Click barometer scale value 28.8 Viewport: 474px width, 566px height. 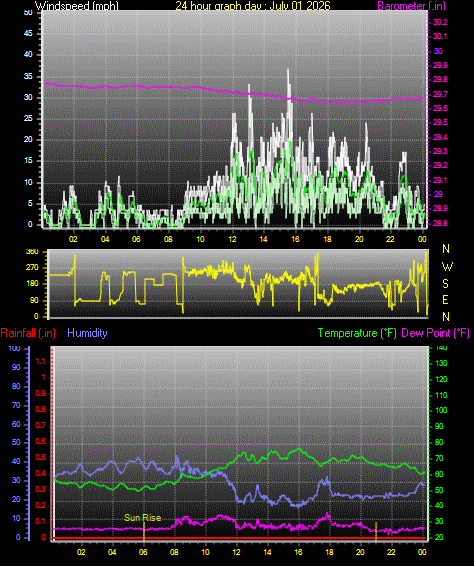point(440,223)
